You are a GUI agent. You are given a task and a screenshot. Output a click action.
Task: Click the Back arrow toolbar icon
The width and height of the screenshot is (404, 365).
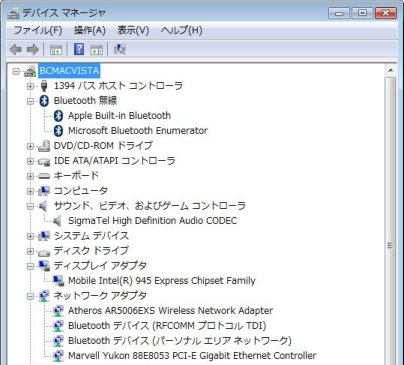[16, 50]
